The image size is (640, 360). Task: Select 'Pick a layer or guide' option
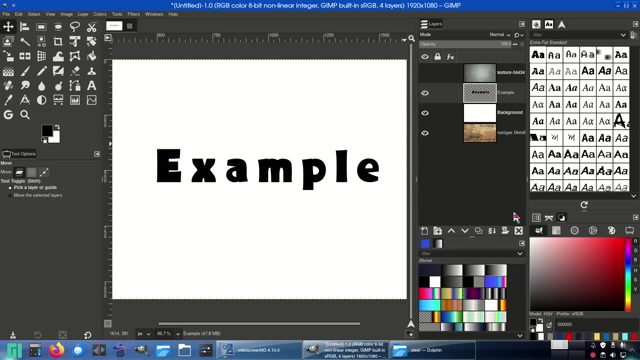pyautogui.click(x=33, y=188)
